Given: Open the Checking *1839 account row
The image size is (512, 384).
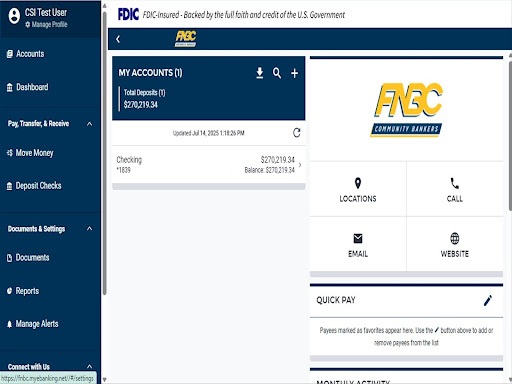Looking at the screenshot, I should tap(209, 164).
